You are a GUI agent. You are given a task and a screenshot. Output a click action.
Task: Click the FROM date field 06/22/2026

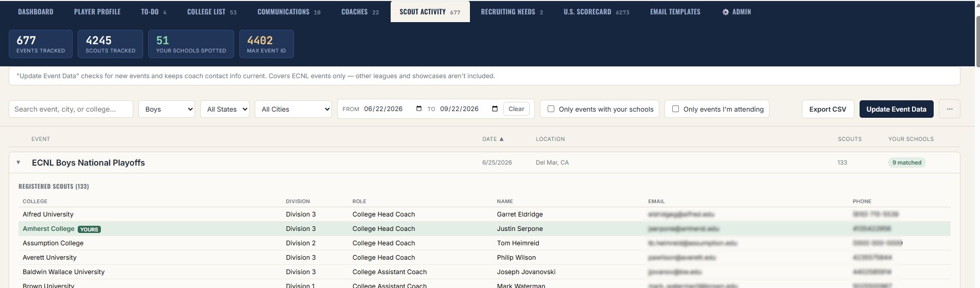pyautogui.click(x=383, y=109)
